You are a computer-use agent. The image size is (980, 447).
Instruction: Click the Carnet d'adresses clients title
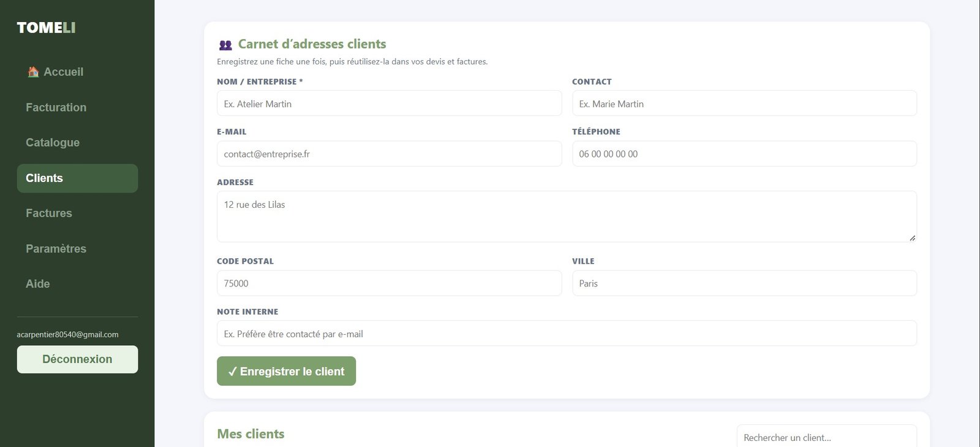pyautogui.click(x=312, y=44)
